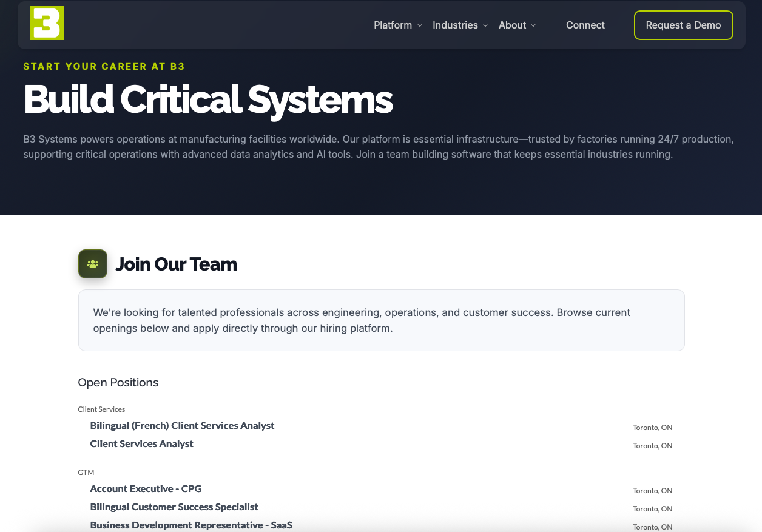Click the Request a Demo button
The image size is (762, 532).
click(684, 25)
